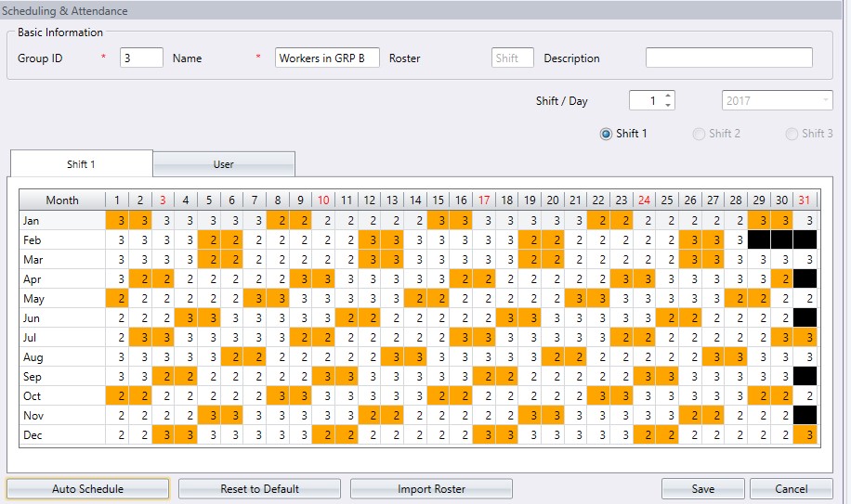Screen dimensions: 851x504
Task: Click the empty Description field
Action: [729, 58]
